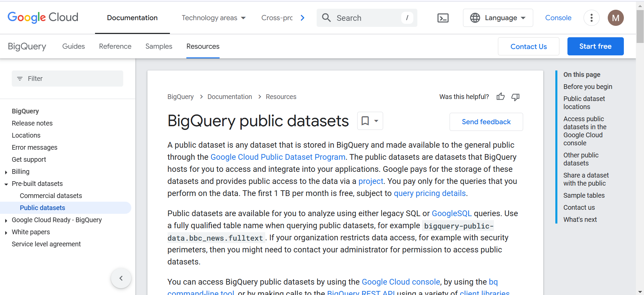Click the thumbs down icon
The width and height of the screenshot is (644, 295).
click(515, 97)
